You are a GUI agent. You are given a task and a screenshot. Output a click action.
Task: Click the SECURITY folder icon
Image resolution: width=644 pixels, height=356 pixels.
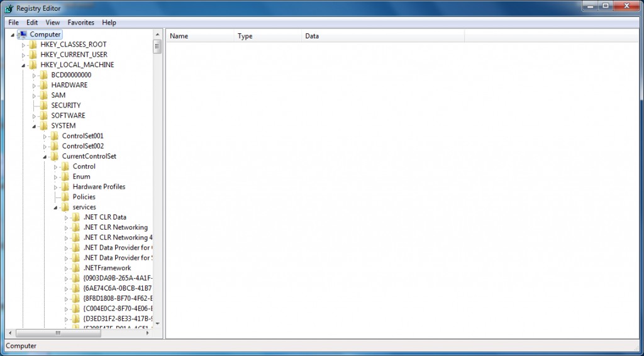tap(44, 106)
